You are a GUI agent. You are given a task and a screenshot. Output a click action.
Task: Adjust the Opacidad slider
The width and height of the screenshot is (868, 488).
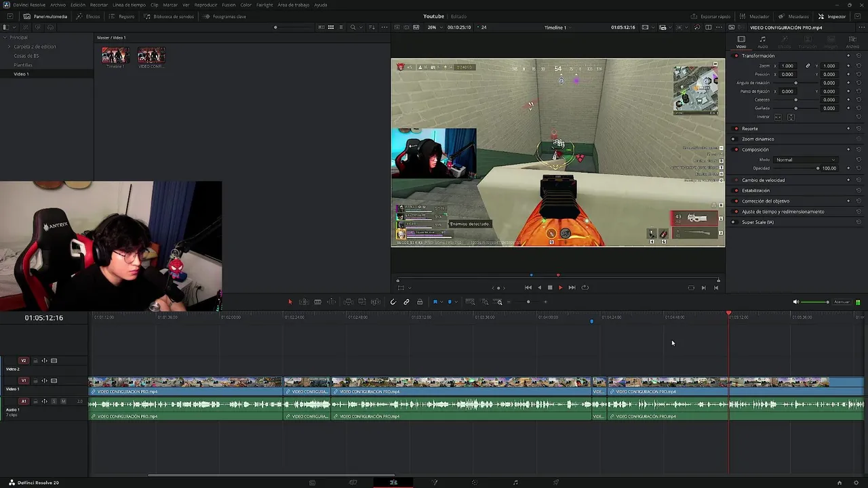point(795,168)
